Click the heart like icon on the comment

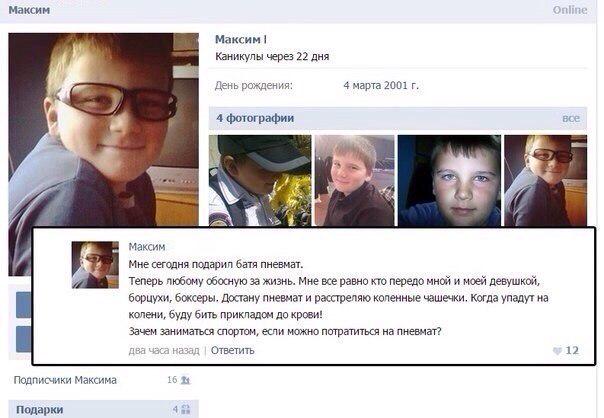point(557,351)
